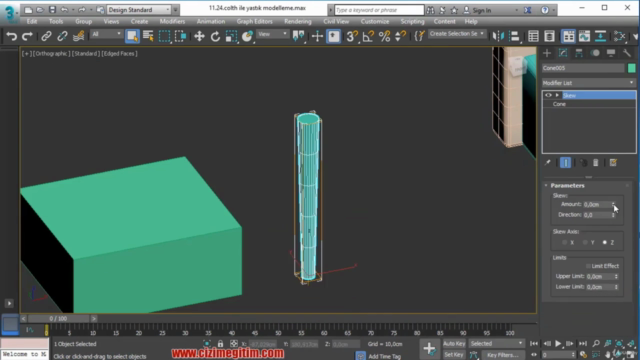Open Edit menu
This screenshot has width=640, height=360.
[x=32, y=22]
